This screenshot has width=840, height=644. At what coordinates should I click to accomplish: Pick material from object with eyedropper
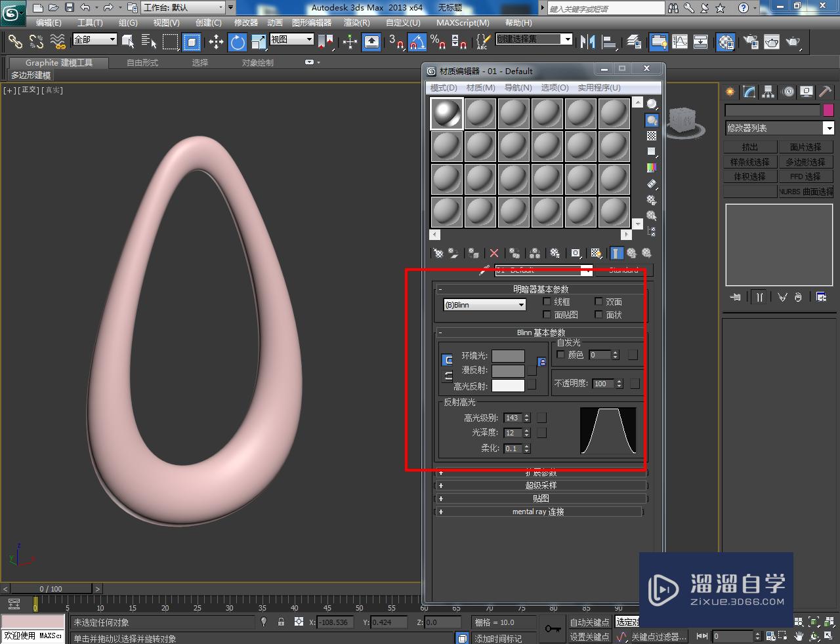(484, 270)
